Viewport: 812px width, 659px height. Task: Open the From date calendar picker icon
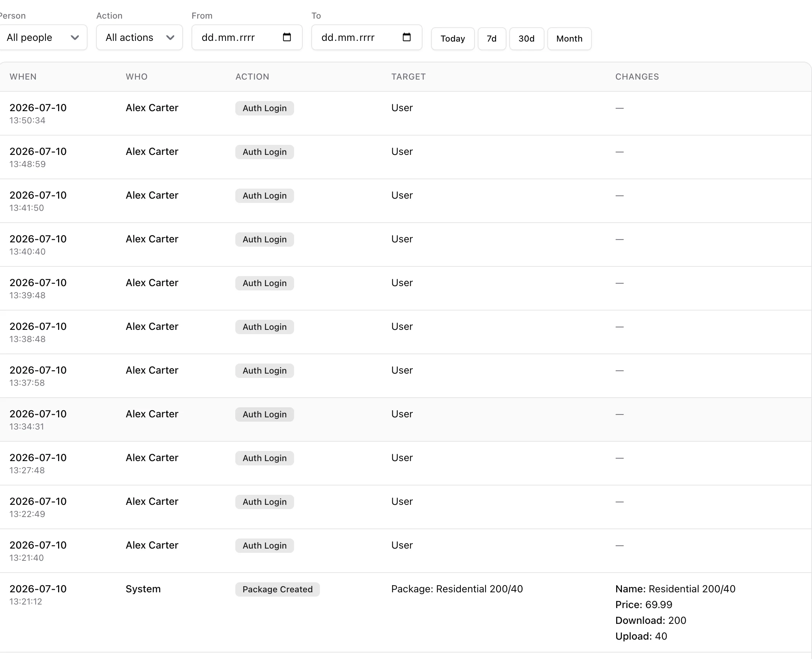(287, 37)
